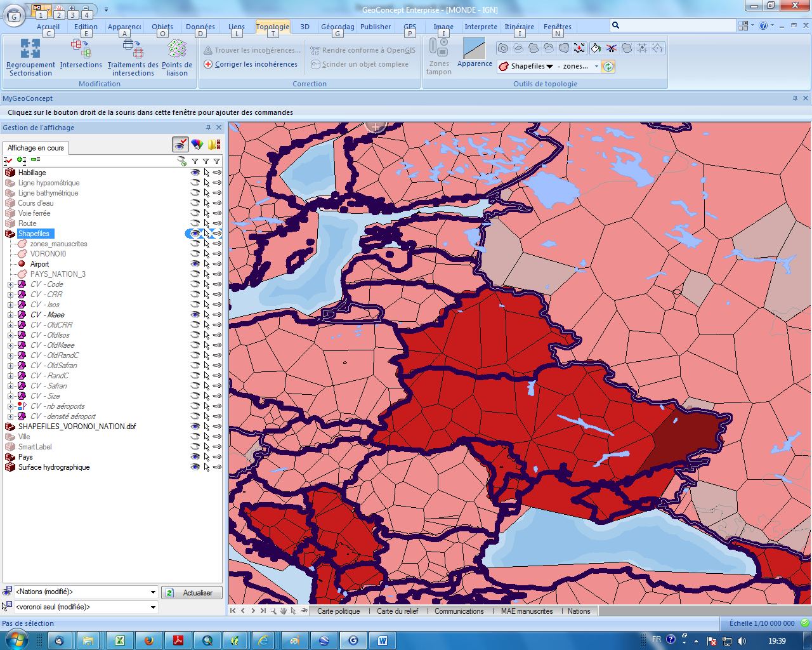
Task: Click the first polygon topology tool icon
Action: click(x=503, y=48)
